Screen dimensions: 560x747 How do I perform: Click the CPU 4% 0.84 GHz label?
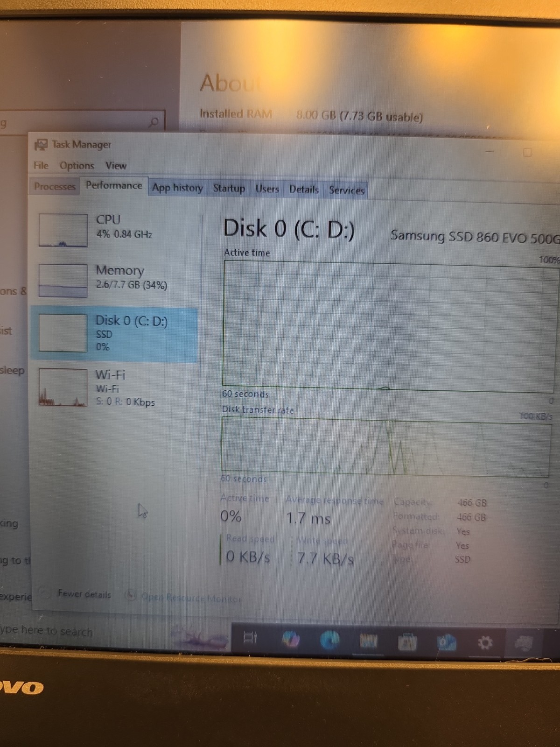[x=124, y=226]
